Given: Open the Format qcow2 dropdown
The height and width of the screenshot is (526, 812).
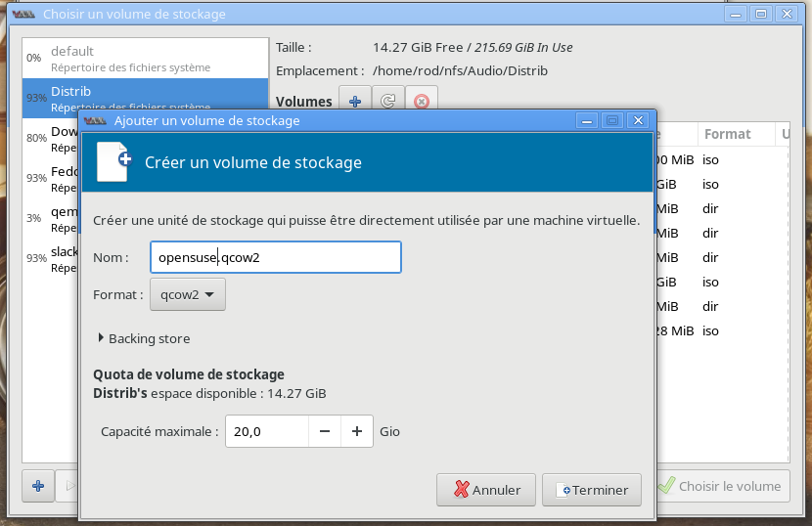Looking at the screenshot, I should [187, 294].
